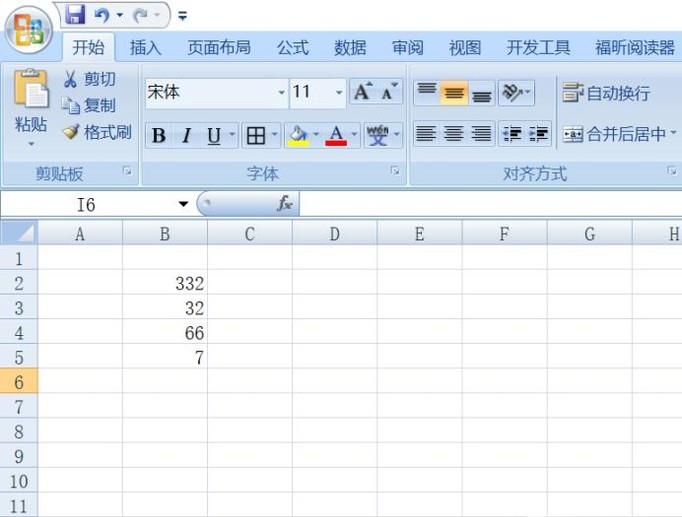The height and width of the screenshot is (517, 682).
Task: Decrease font size with small A
Action: tap(389, 92)
